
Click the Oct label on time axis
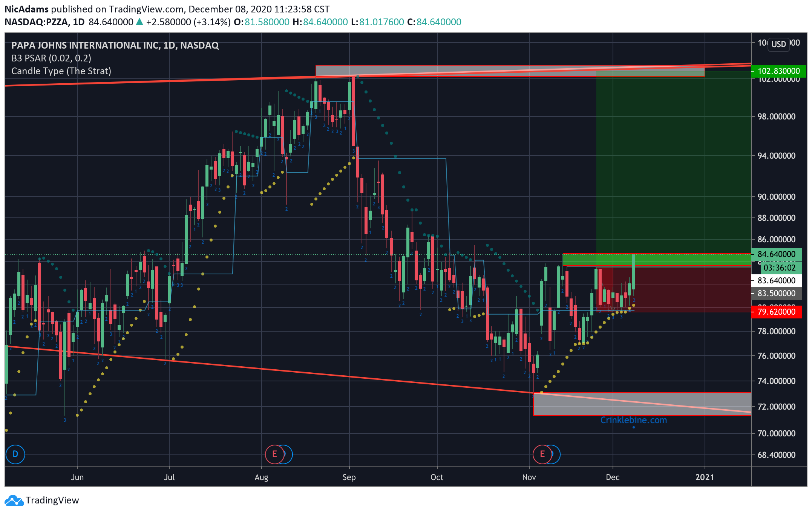coord(437,477)
